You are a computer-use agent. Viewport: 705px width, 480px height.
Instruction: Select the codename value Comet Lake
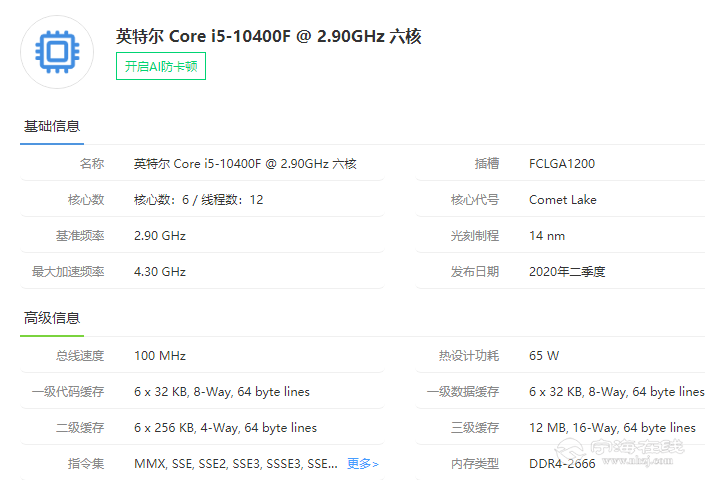coord(562,200)
